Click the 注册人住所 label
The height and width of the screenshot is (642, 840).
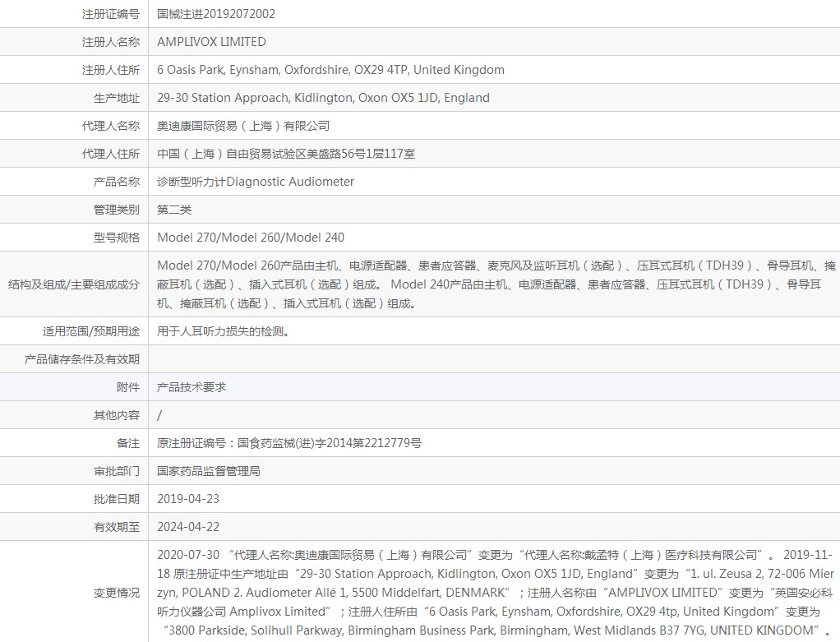click(x=110, y=70)
